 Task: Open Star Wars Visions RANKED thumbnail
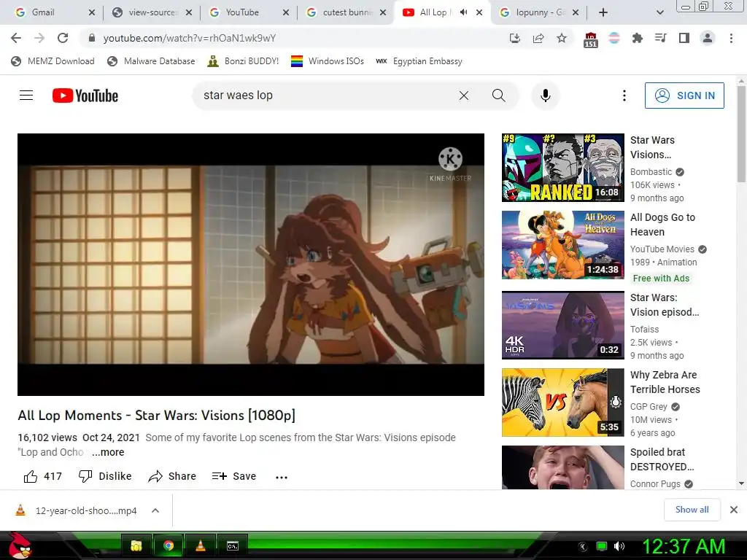tap(562, 168)
